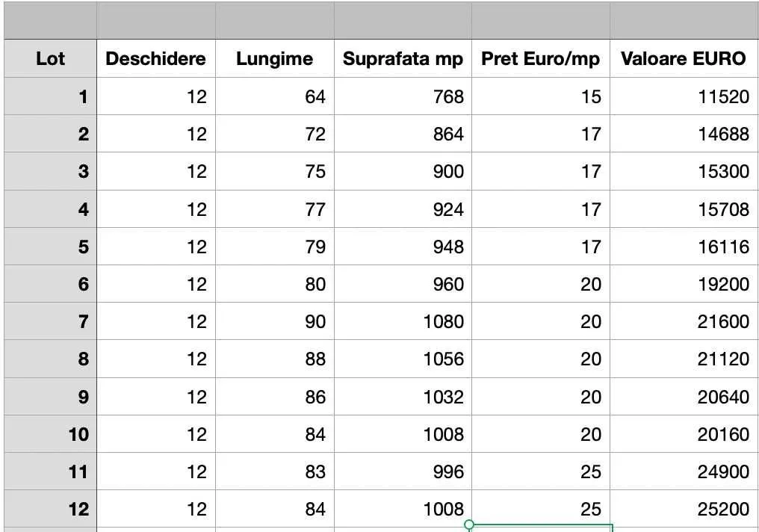Select the Valoare EURO header cell
This screenshot has width=759, height=532.
(x=684, y=59)
